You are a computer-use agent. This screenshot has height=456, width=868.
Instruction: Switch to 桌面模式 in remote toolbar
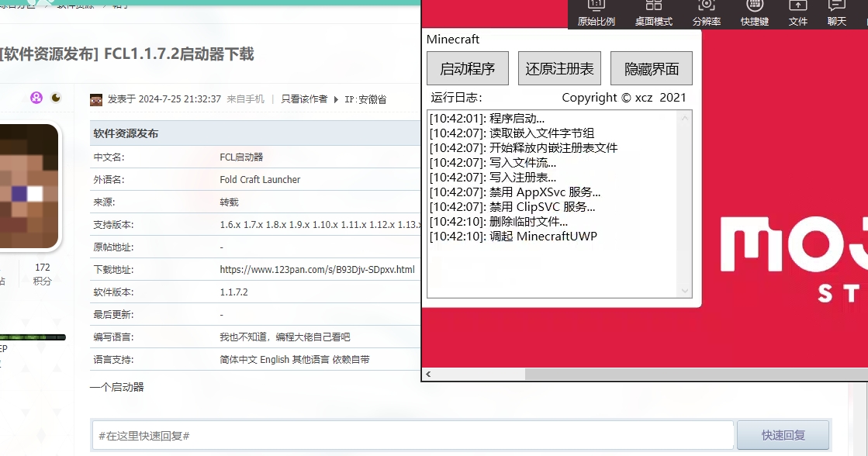click(x=653, y=14)
